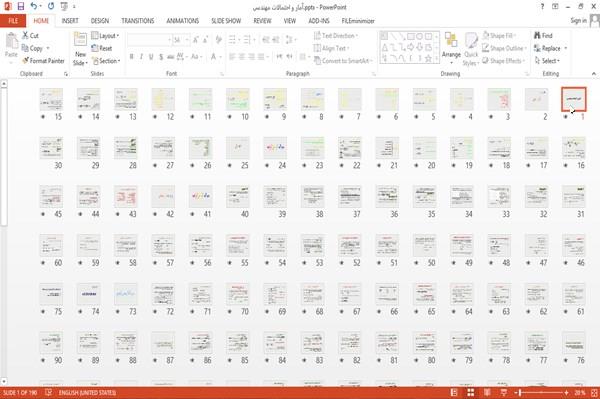Switch to the ANIMATIONS tab

(x=183, y=21)
